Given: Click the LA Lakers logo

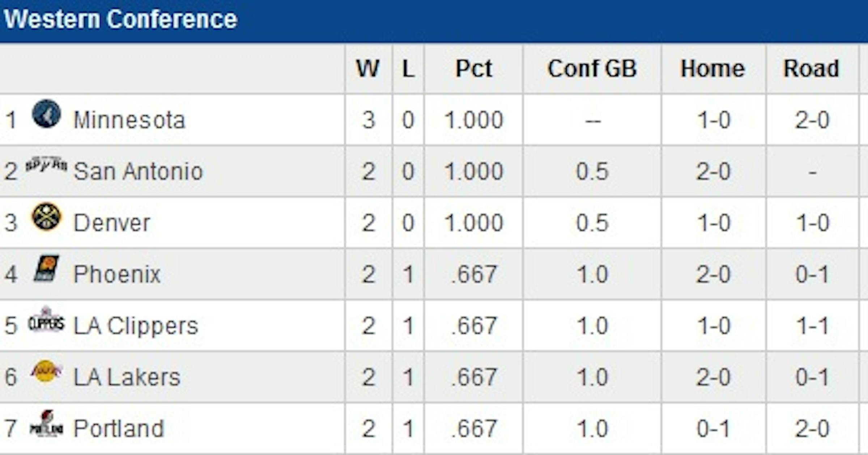Looking at the screenshot, I should tap(46, 372).
